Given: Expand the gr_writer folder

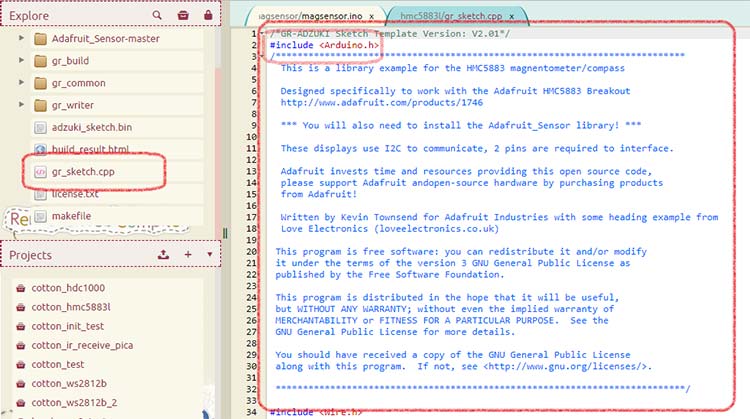Looking at the screenshot, I should coord(21,104).
